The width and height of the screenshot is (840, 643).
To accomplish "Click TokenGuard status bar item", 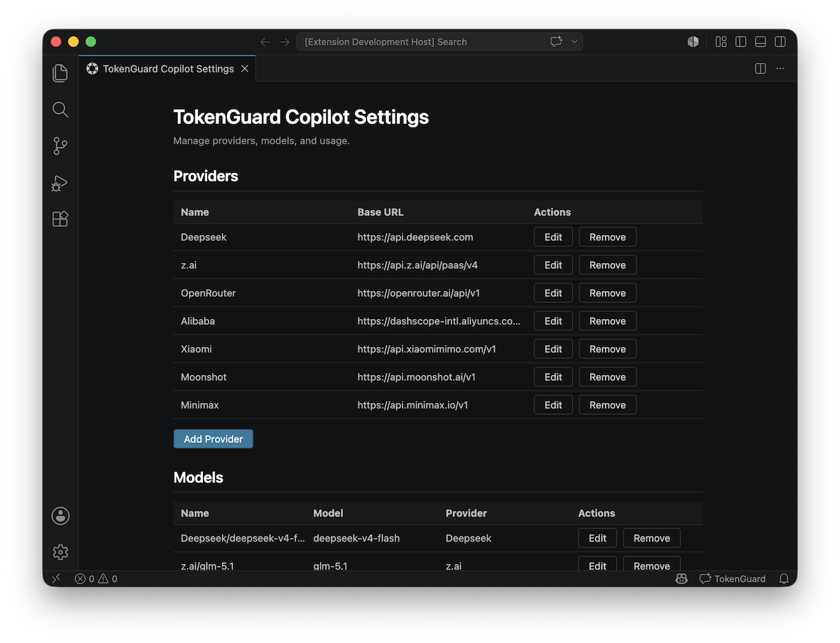I will click(x=732, y=579).
